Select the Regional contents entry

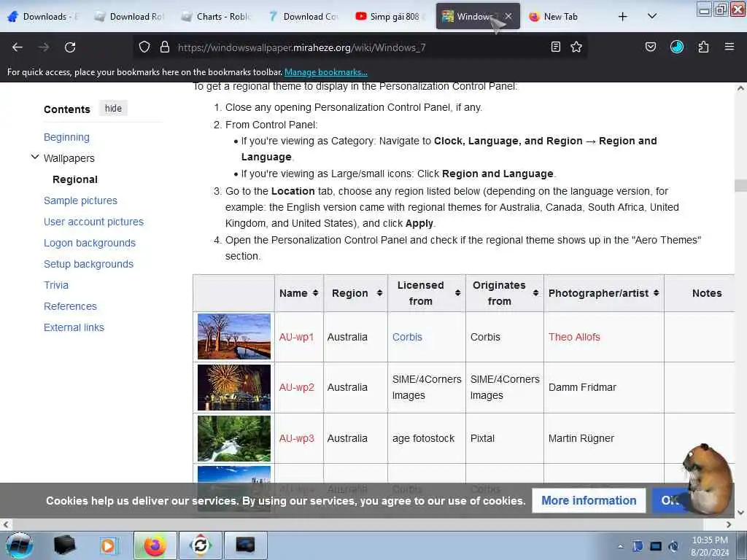[x=75, y=179]
